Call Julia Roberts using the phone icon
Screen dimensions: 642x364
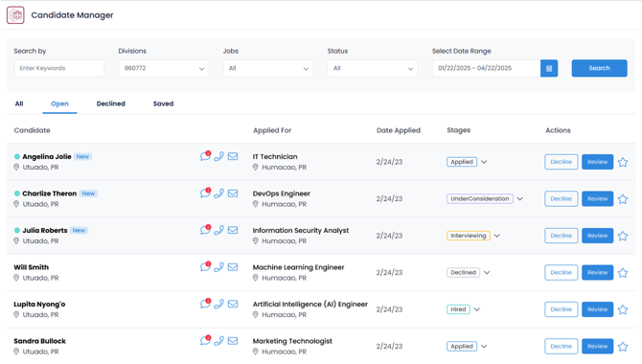(219, 230)
